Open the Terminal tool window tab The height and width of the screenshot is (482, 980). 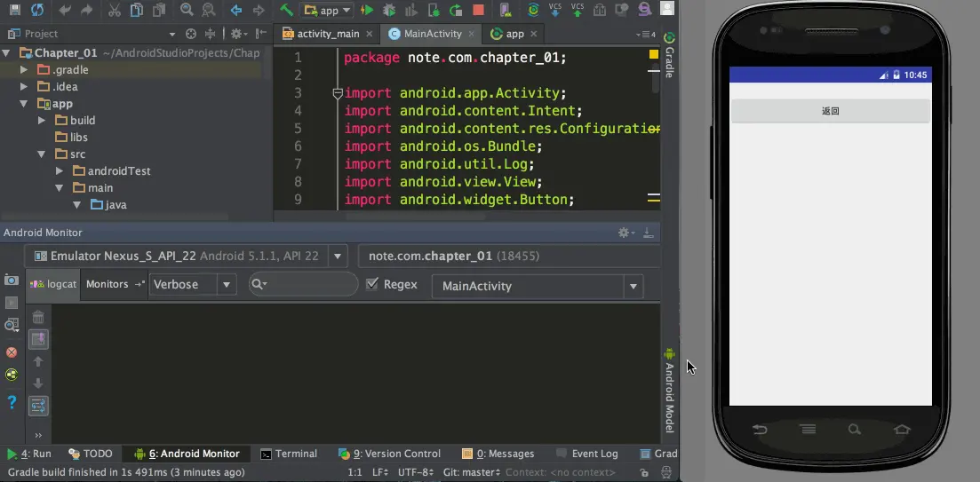[x=289, y=454]
